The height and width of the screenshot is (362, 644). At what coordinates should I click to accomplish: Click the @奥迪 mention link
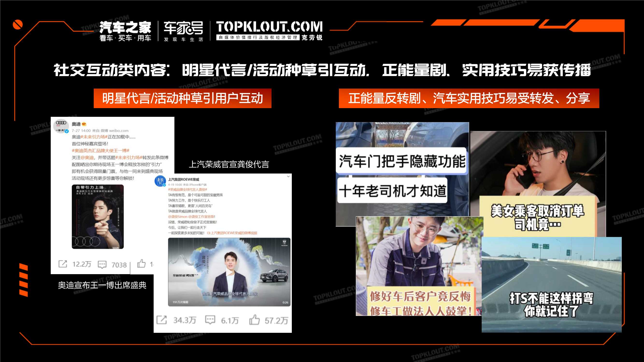tap(87, 158)
